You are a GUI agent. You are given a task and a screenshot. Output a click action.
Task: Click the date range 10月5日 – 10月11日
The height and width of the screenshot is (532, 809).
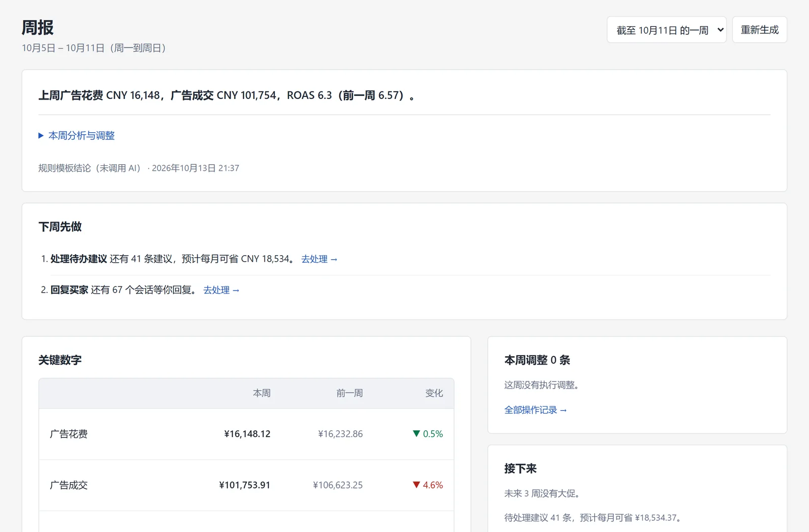tap(94, 48)
